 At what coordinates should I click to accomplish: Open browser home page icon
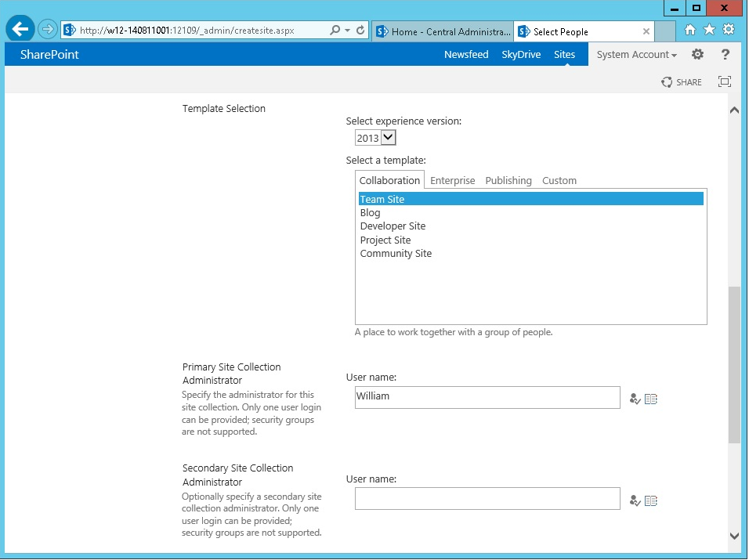pyautogui.click(x=690, y=30)
